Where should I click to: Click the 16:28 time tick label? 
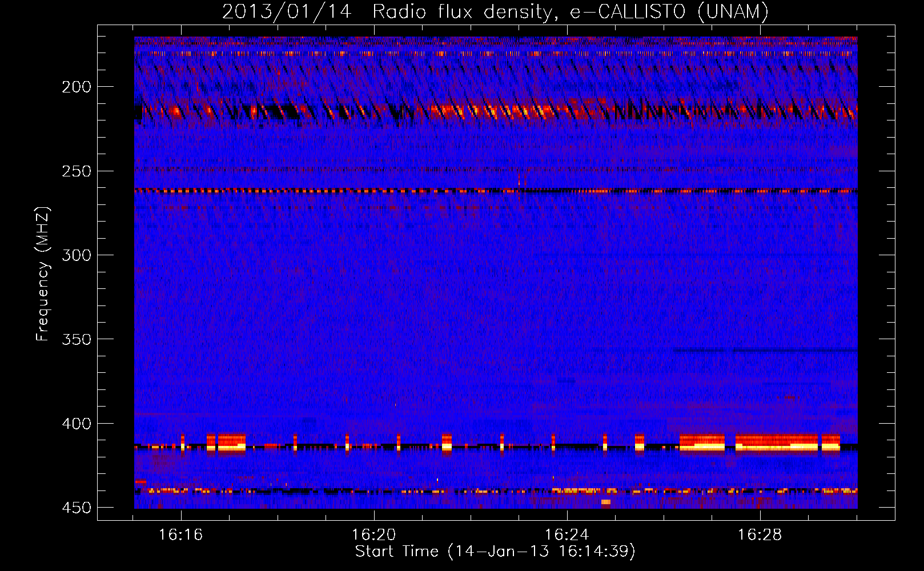[x=760, y=535]
